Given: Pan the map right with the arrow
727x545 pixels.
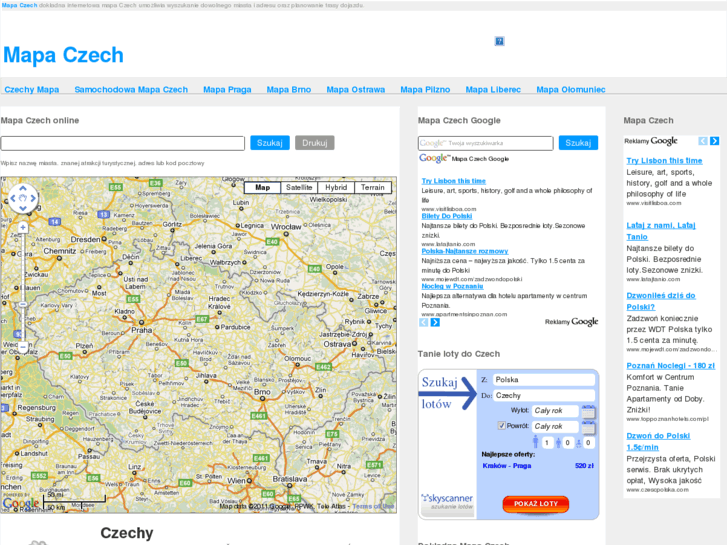Looking at the screenshot, I should click(x=33, y=199).
